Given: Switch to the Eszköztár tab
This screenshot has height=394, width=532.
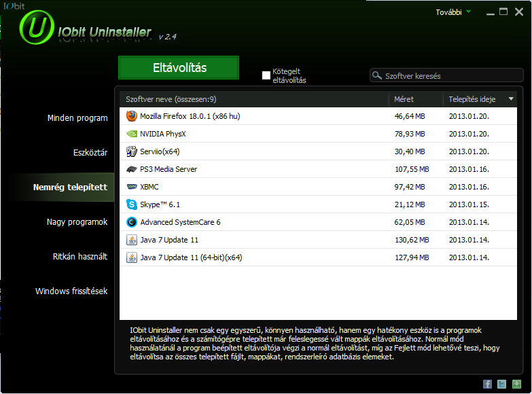Looking at the screenshot, I should (x=90, y=152).
